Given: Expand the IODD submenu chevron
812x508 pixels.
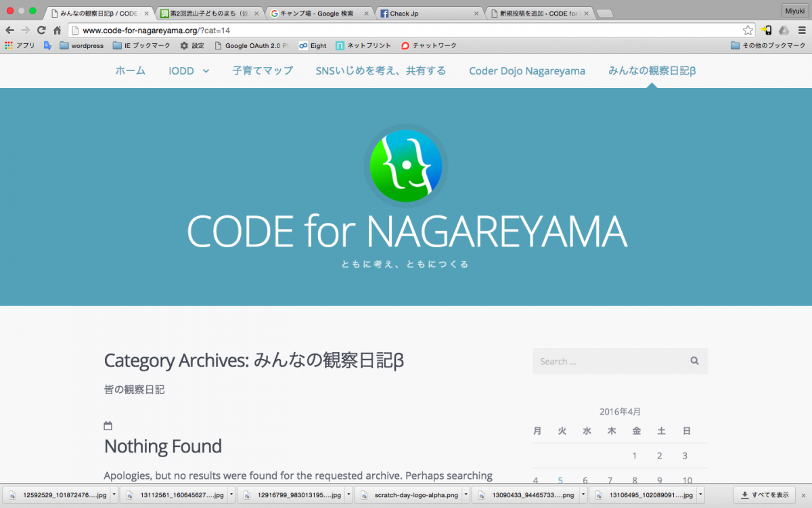Looking at the screenshot, I should pos(206,71).
